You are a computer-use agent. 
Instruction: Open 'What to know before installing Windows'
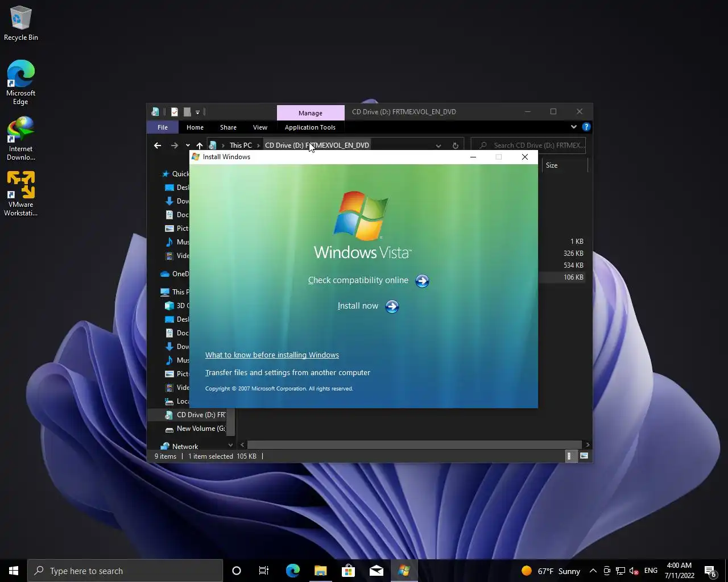point(272,355)
